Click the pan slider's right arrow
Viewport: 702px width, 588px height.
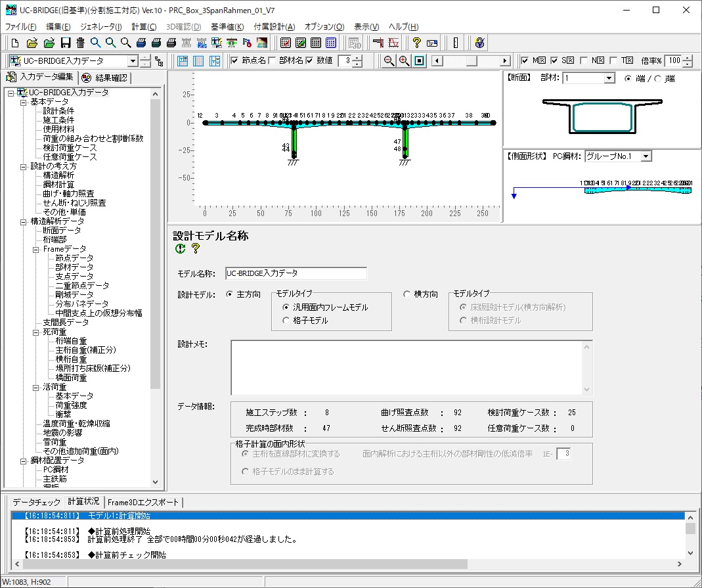click(504, 61)
